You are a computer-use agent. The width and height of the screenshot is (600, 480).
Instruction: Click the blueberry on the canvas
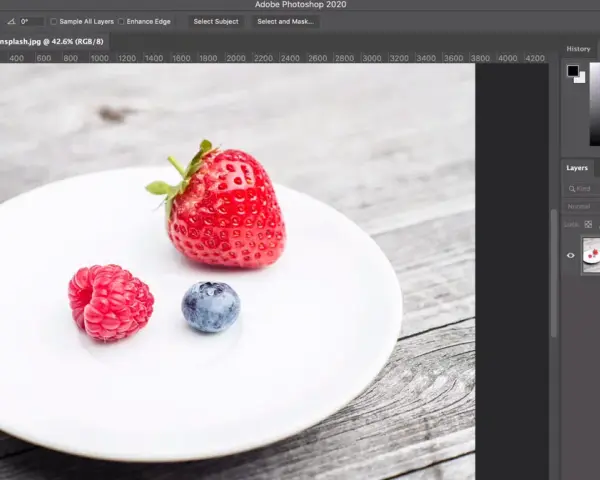coord(211,307)
